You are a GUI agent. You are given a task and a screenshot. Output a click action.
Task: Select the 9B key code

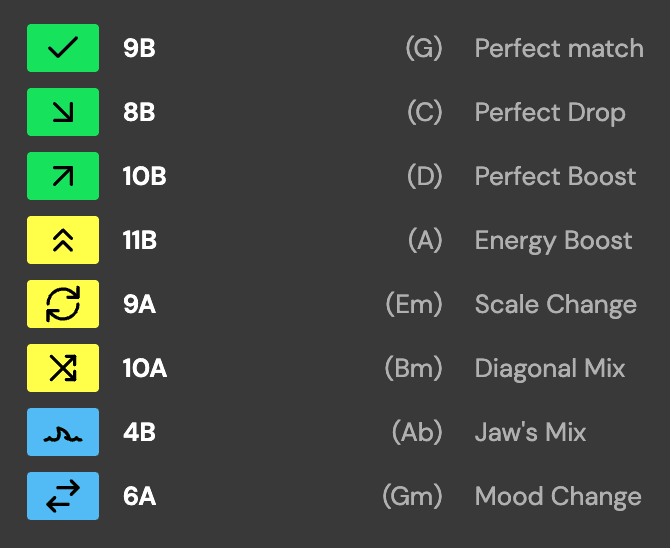click(x=139, y=48)
